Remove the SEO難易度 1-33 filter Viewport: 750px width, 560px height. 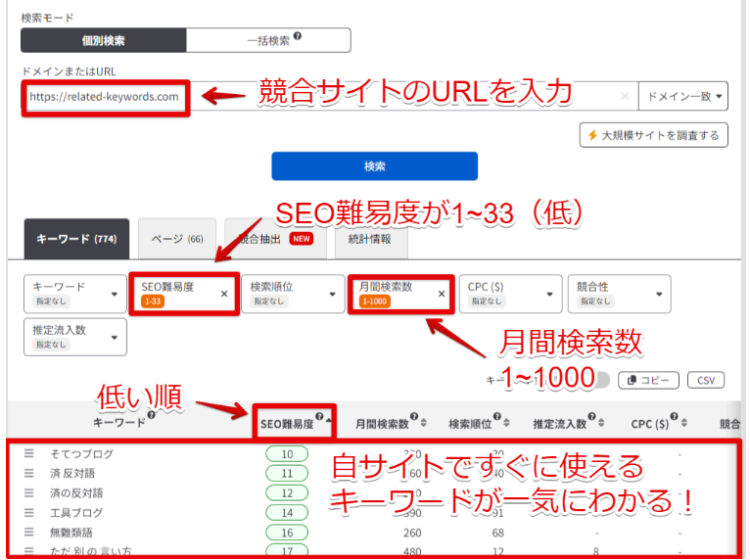[224, 293]
